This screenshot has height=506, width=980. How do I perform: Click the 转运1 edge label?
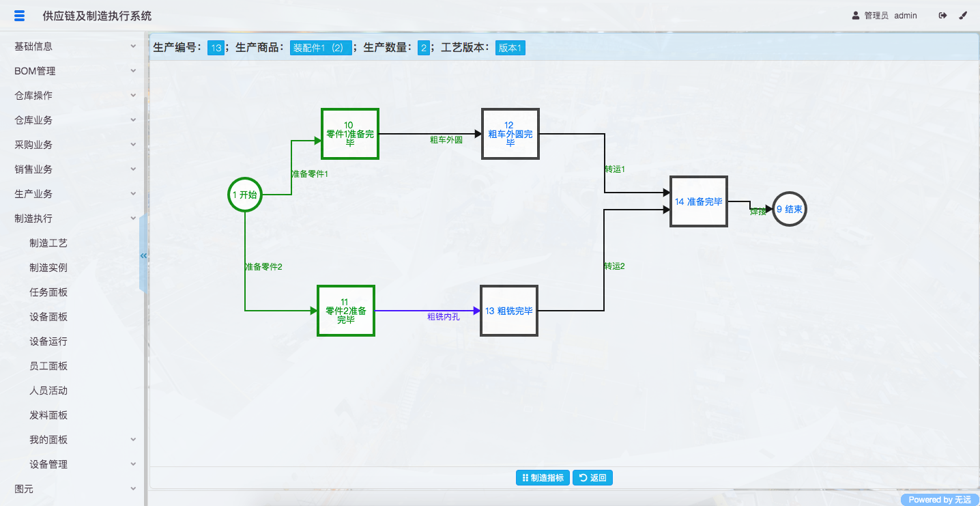(615, 169)
